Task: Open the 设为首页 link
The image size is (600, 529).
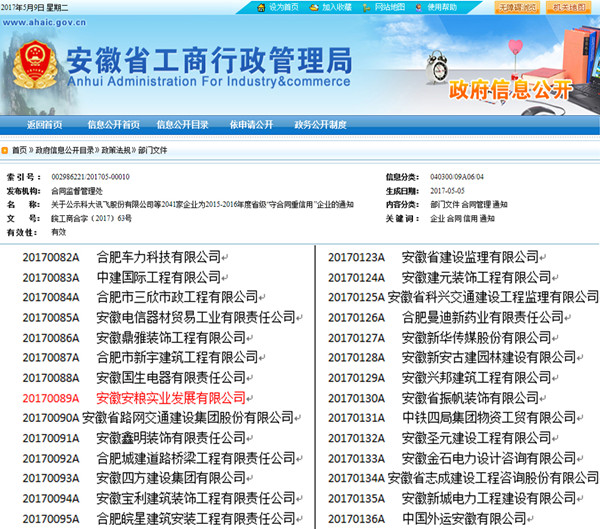Action: click(x=284, y=7)
